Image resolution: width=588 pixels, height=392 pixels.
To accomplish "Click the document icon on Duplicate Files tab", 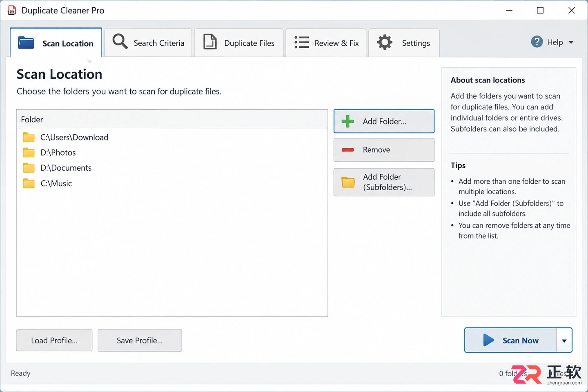I will click(x=210, y=42).
